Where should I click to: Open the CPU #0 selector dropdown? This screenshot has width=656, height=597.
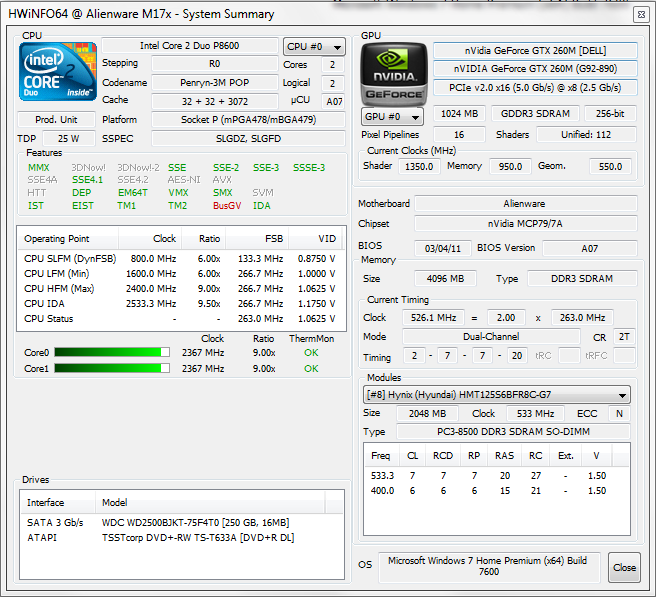tap(314, 47)
